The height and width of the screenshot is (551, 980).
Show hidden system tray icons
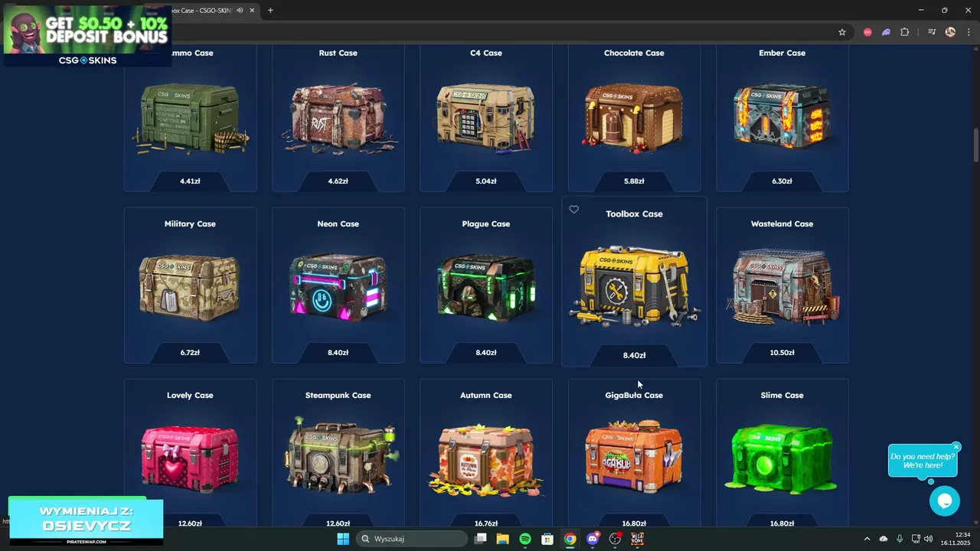click(x=867, y=539)
